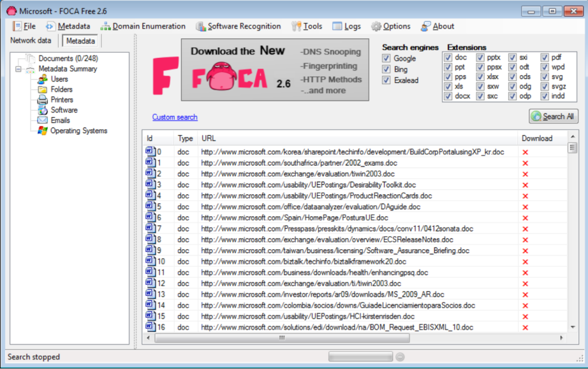Click the Folders icon in Metadata Summary
This screenshot has width=588, height=369.
42,89
